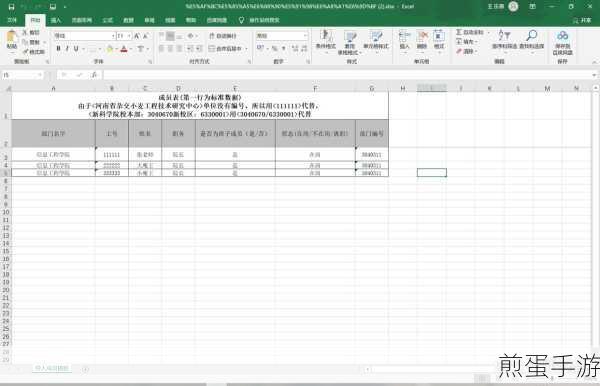Open the font name dropdown
600x386 pixels.
pos(113,36)
